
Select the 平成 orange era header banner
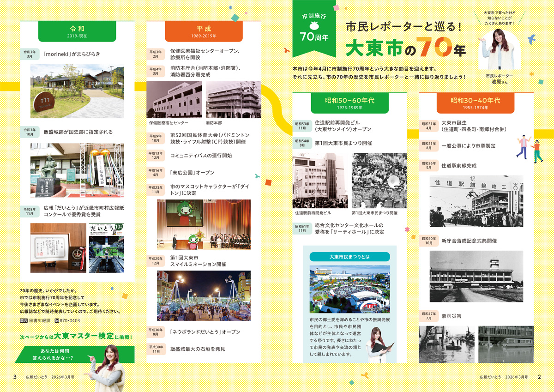(204, 30)
